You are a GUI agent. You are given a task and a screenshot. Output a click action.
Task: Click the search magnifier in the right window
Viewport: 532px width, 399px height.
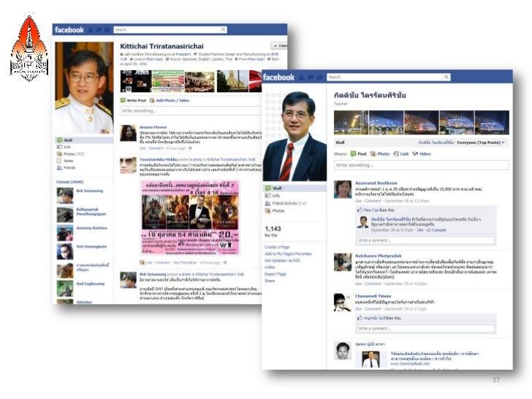point(446,77)
